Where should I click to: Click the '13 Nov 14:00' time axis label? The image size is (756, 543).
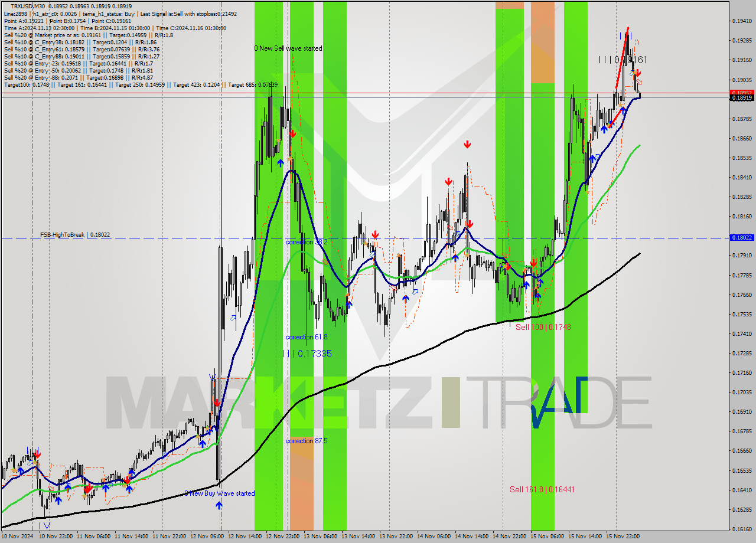tap(360, 537)
